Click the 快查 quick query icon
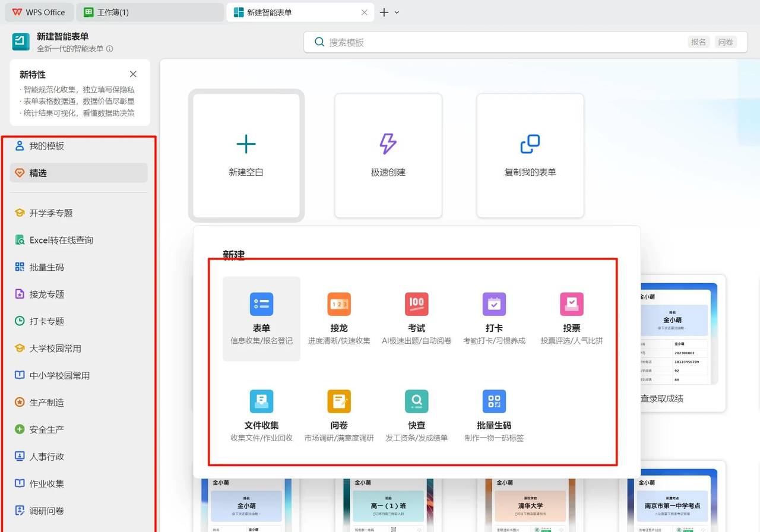 (416, 401)
